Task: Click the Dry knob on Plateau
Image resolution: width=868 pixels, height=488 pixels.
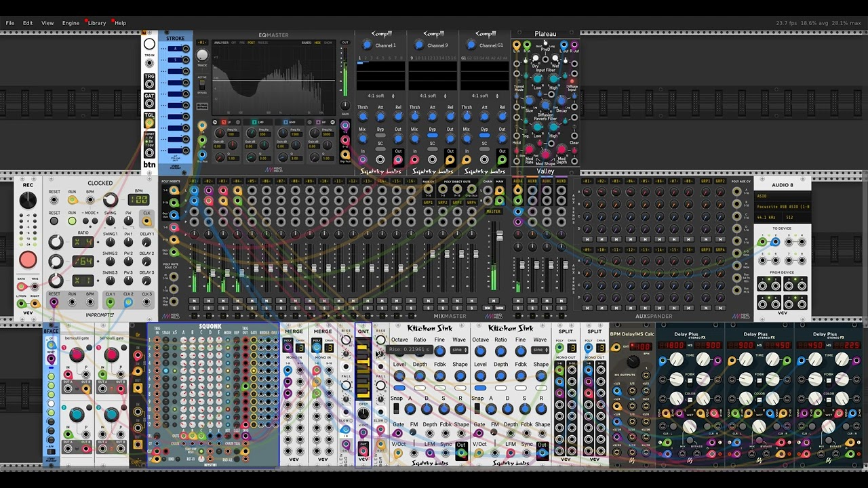Action: pyautogui.click(x=536, y=58)
